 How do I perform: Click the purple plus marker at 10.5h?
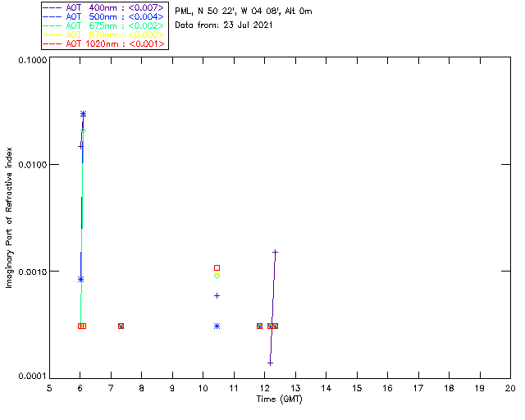coord(217,296)
